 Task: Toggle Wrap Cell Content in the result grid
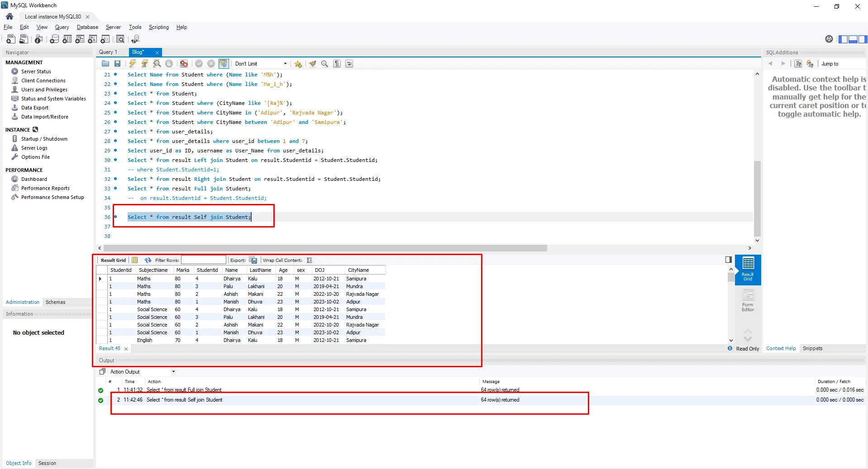coord(310,260)
